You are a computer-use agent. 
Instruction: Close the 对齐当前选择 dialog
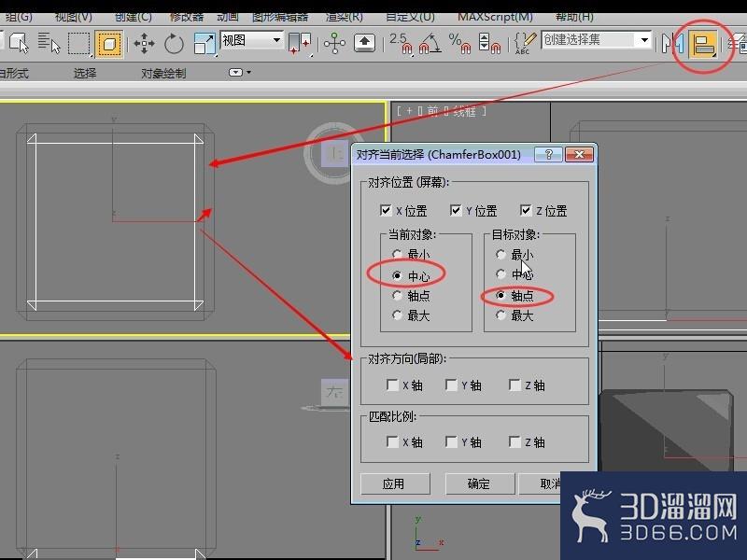(579, 154)
